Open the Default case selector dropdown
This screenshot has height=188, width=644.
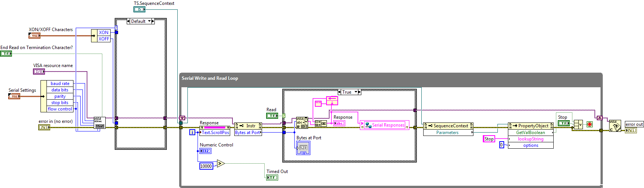(x=149, y=21)
